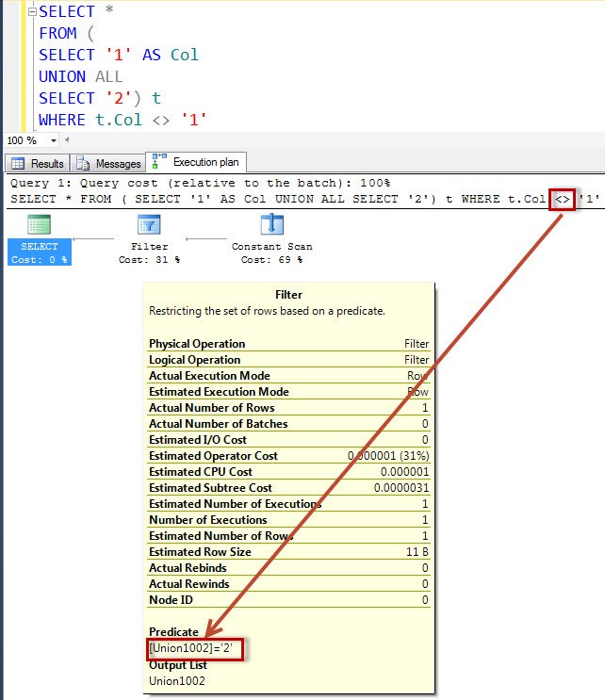The image size is (605, 700).
Task: Click the SELECT '1' AS Col line
Action: [119, 55]
